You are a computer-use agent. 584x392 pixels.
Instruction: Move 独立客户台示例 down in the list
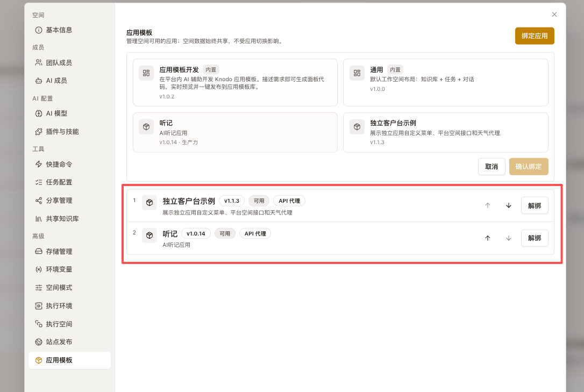tap(508, 205)
